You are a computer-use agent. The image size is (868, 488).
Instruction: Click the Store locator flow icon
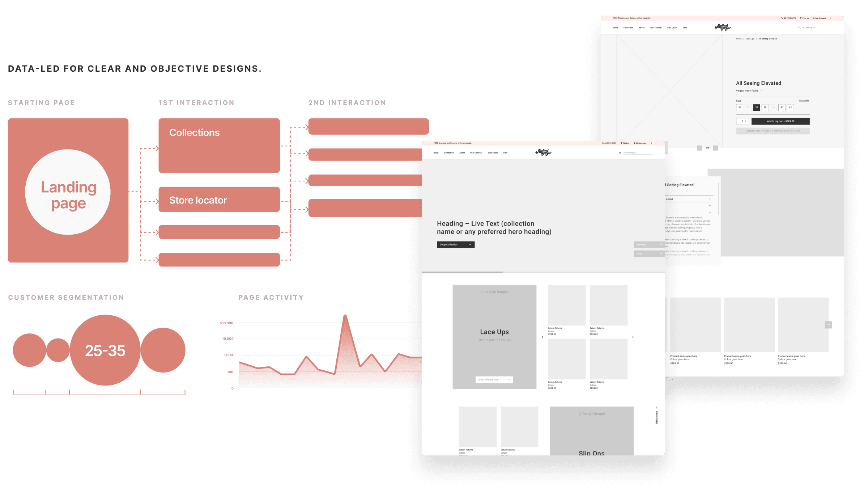(x=219, y=199)
